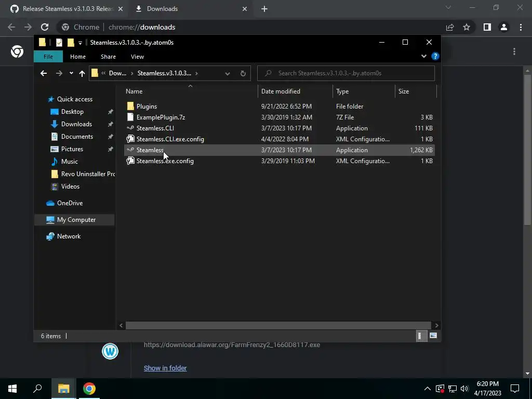Viewport: 532px width, 399px height.
Task: Select the ExamplePlugin.7z file icon
Action: 130,117
